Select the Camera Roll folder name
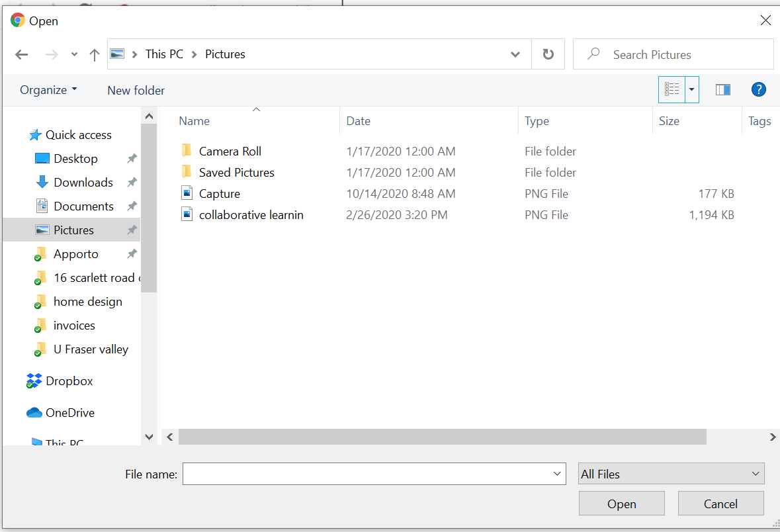 pyautogui.click(x=230, y=152)
